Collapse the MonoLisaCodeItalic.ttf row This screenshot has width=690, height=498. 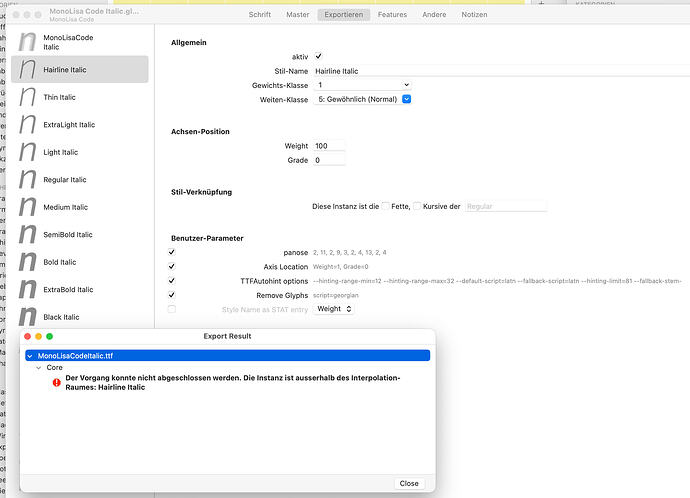coord(29,356)
